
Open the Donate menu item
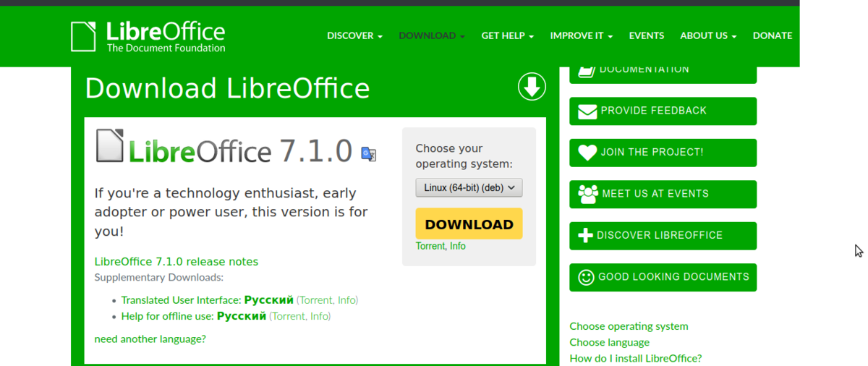(x=773, y=35)
